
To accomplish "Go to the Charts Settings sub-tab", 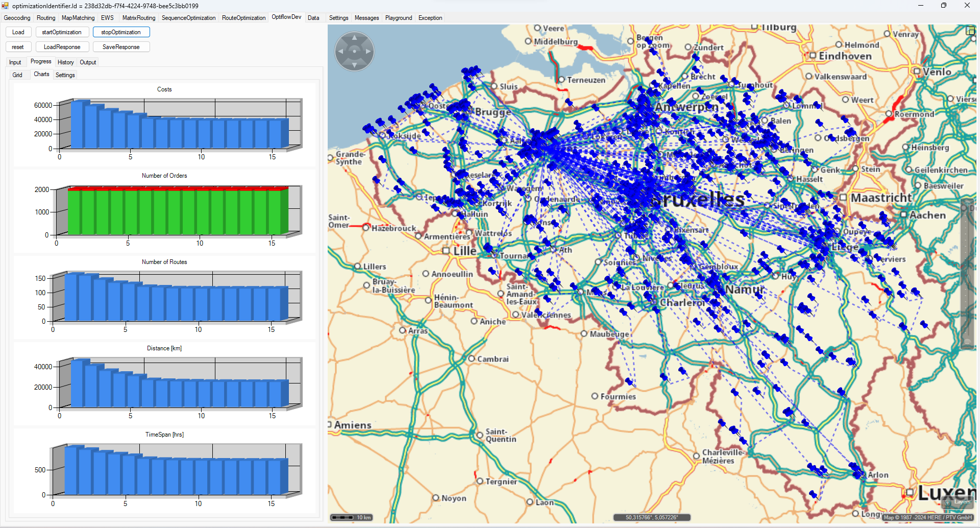I will pyautogui.click(x=65, y=75).
